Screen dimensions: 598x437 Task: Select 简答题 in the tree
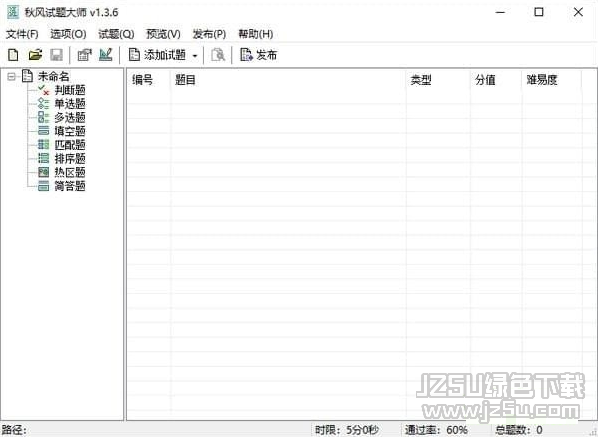(x=70, y=186)
